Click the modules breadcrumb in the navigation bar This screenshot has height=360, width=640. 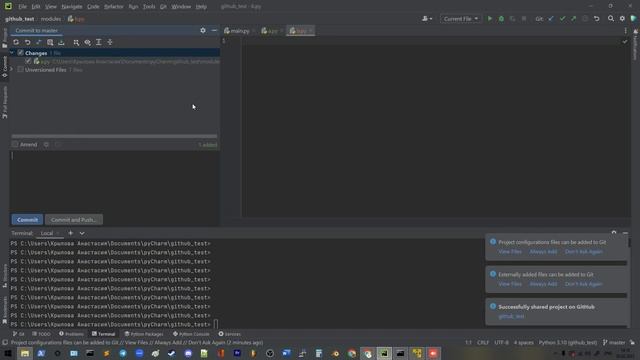[x=51, y=19]
